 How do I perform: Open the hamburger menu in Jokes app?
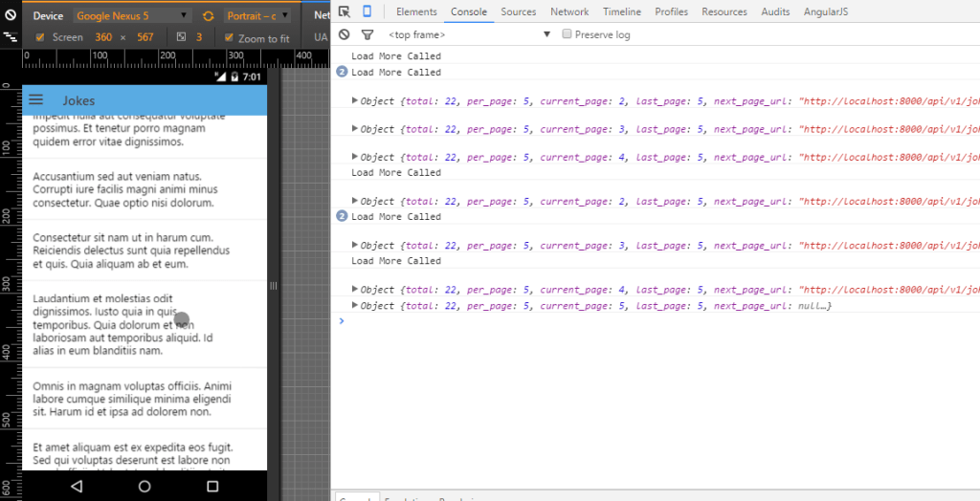[x=37, y=100]
